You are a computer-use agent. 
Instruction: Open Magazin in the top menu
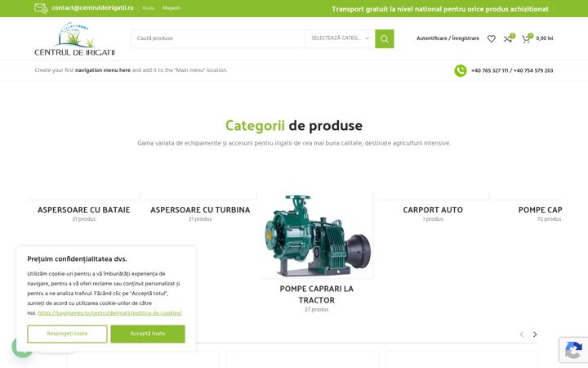pyautogui.click(x=171, y=8)
